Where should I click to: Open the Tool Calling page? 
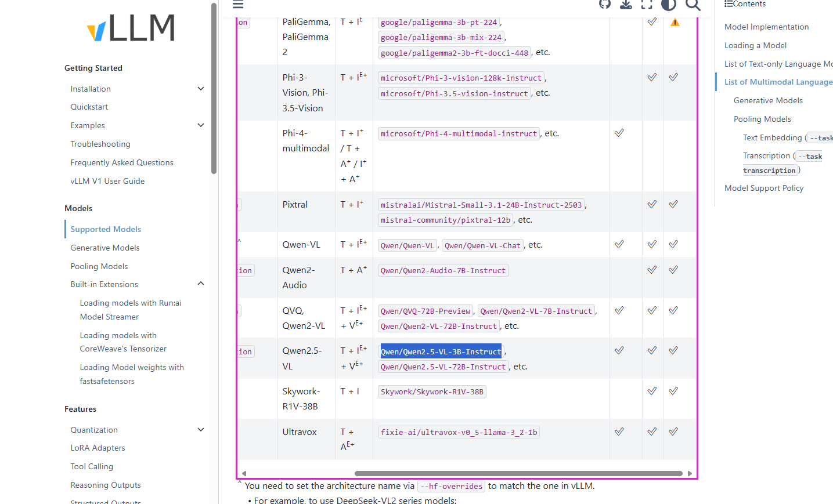click(x=92, y=467)
